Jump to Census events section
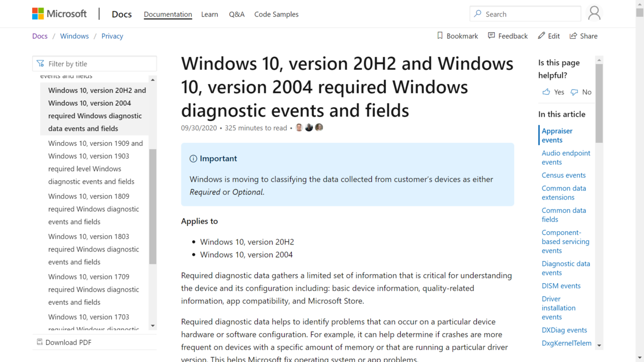The height and width of the screenshot is (362, 644). point(563,175)
